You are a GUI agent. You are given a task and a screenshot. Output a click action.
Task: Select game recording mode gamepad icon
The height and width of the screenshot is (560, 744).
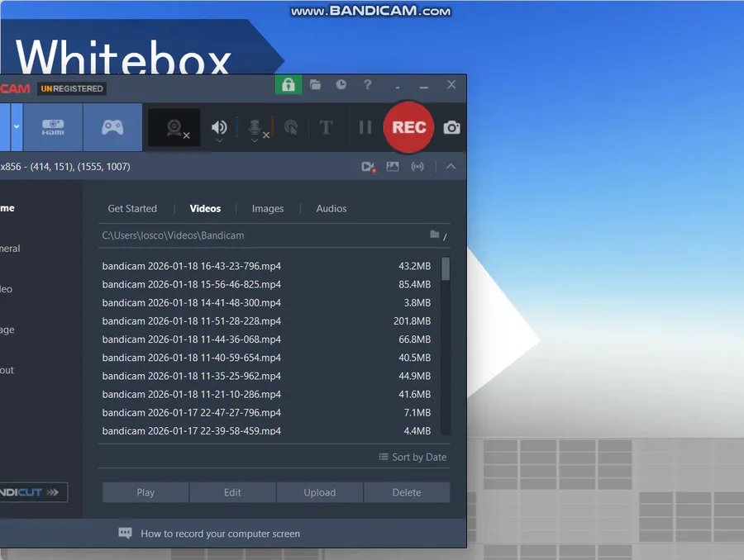click(112, 127)
